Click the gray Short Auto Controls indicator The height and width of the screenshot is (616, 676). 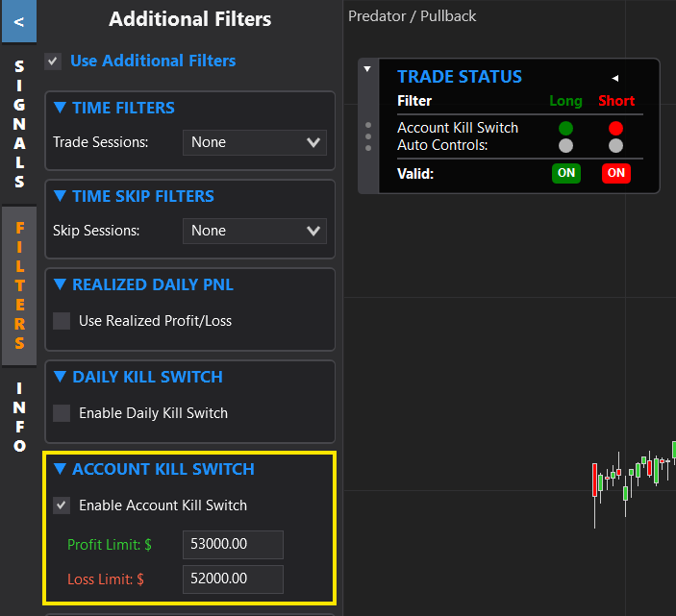point(615,146)
